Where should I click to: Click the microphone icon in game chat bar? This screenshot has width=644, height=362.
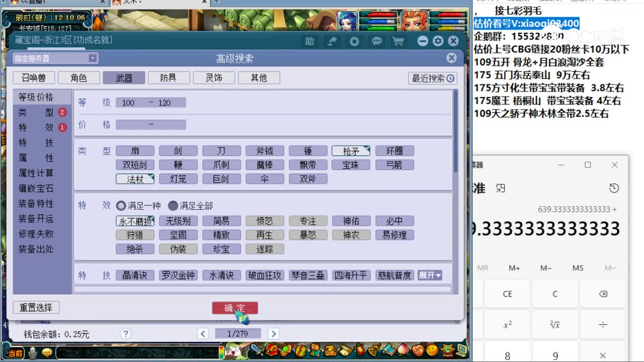[x=33, y=353]
